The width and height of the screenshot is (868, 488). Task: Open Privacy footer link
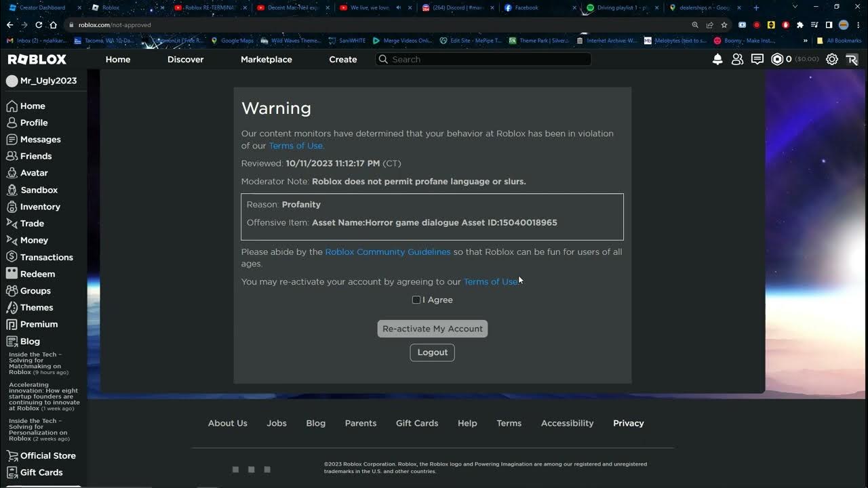pyautogui.click(x=629, y=423)
